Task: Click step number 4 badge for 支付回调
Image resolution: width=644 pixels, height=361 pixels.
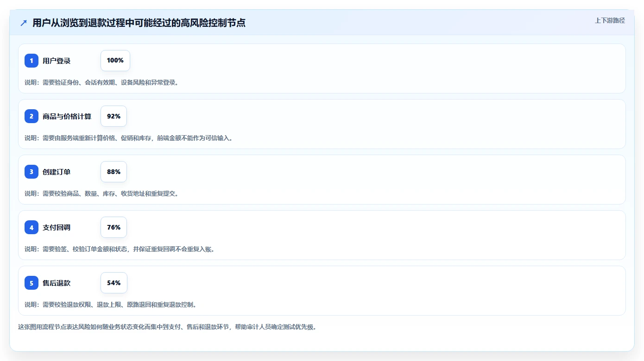Action: 32,227
